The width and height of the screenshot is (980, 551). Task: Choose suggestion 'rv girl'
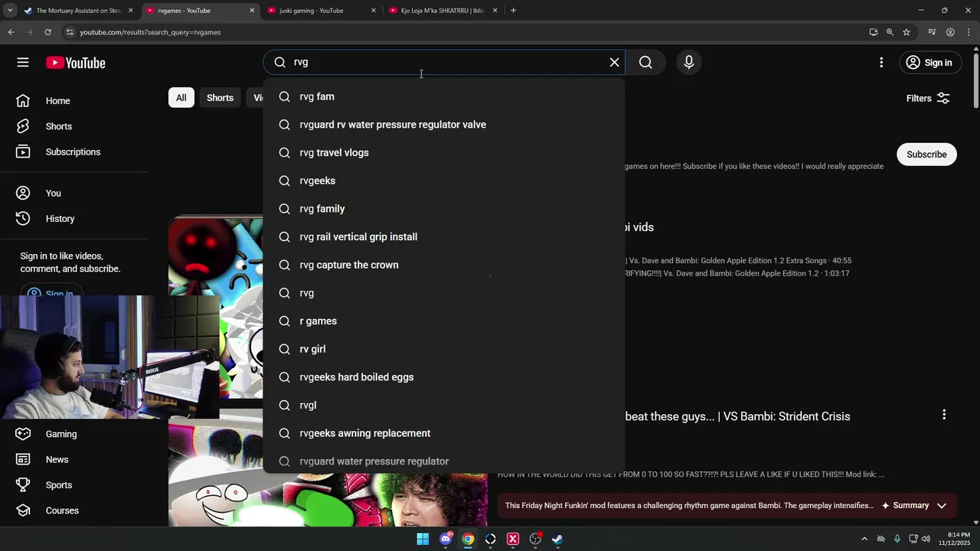(444, 349)
